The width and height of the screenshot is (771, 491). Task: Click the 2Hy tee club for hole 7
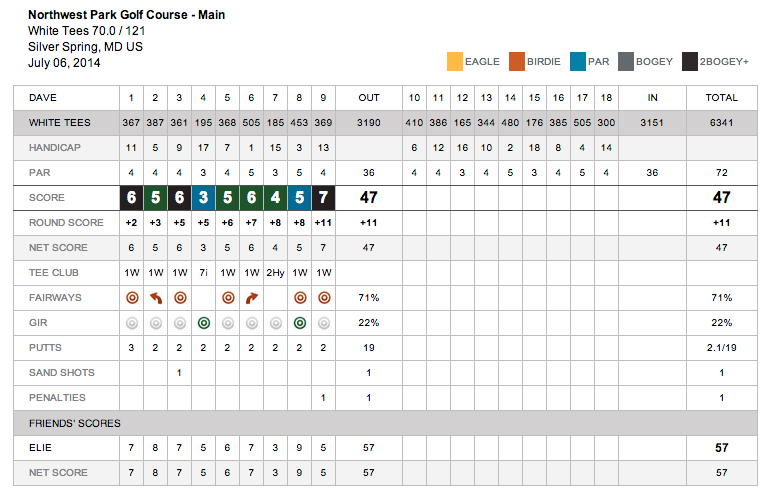[275, 272]
